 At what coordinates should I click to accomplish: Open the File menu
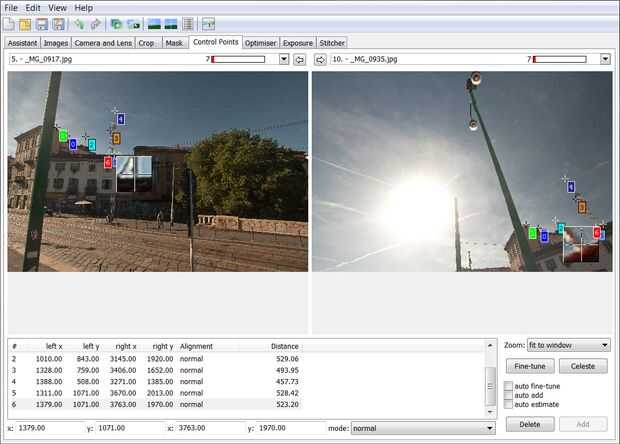pos(11,8)
